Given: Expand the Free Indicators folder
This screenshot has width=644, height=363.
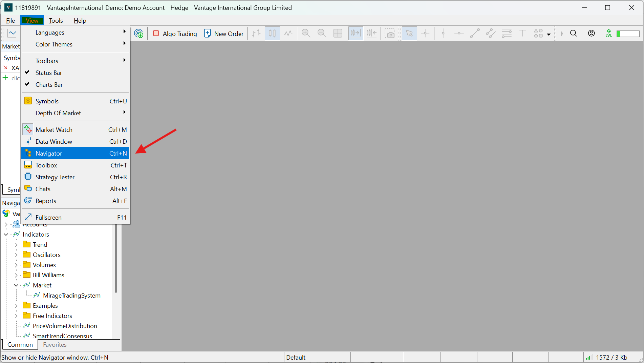Looking at the screenshot, I should click(16, 316).
